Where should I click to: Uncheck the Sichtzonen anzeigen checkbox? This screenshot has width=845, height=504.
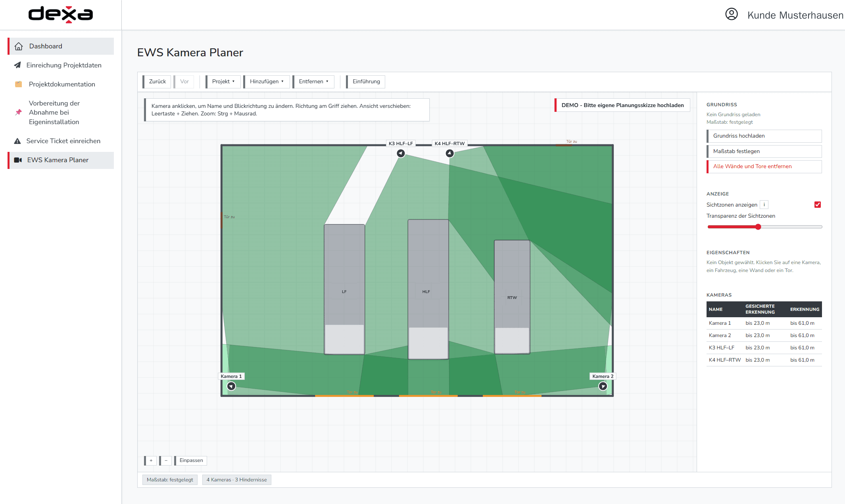[x=818, y=205]
